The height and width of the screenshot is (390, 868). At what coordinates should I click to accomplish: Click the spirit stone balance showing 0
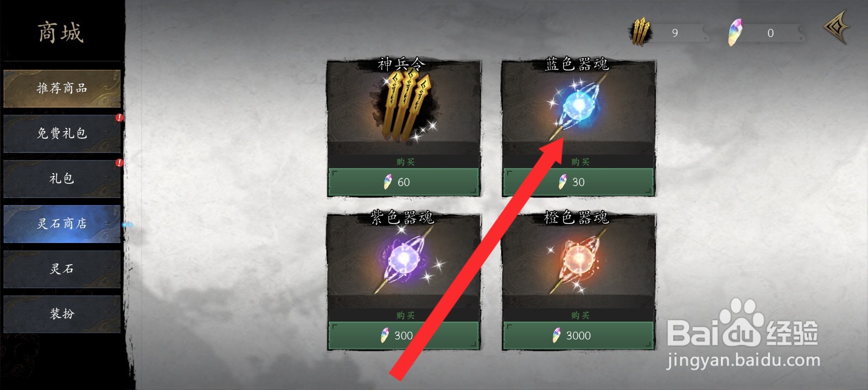pos(770,33)
